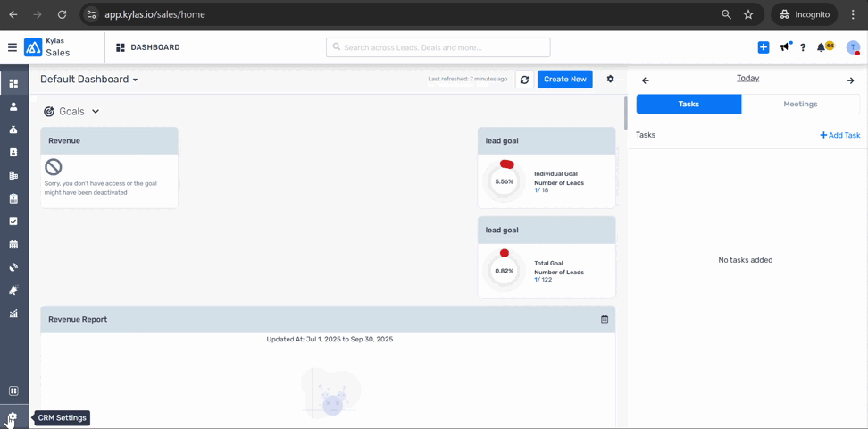
Task: Click the blue quick-add plus icon
Action: coord(764,47)
